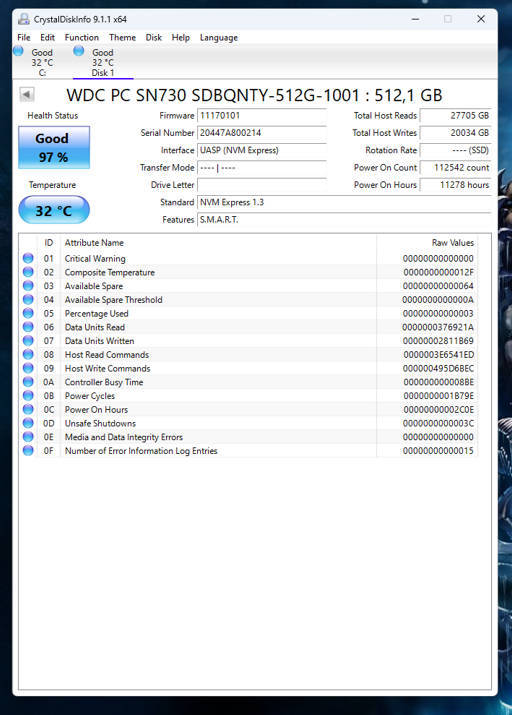Viewport: 512px width, 715px height.
Task: Select the Firmware field 11170101
Action: [262, 116]
